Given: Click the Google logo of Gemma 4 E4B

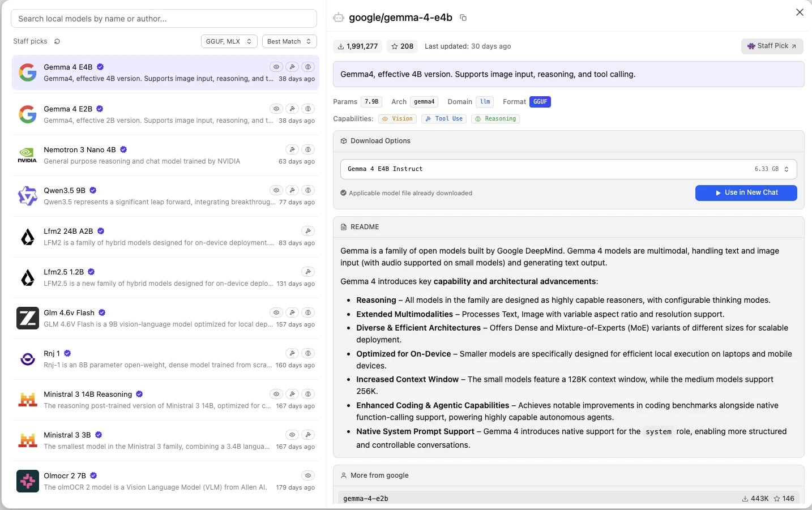Looking at the screenshot, I should pyautogui.click(x=28, y=72).
